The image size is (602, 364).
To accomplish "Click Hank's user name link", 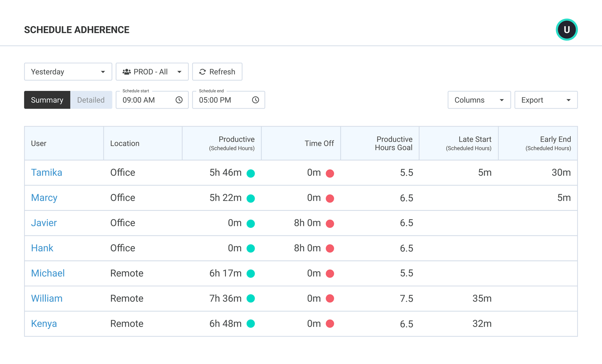I will point(42,248).
